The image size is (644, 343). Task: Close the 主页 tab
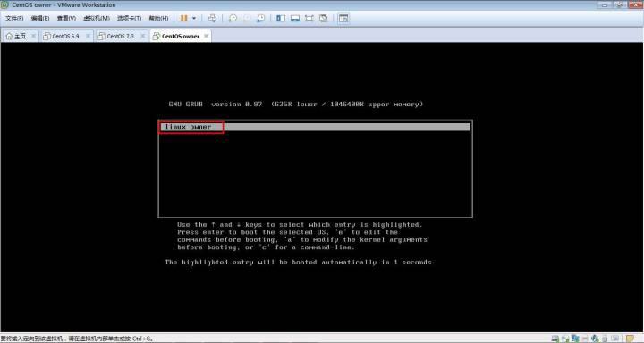[x=33, y=36]
